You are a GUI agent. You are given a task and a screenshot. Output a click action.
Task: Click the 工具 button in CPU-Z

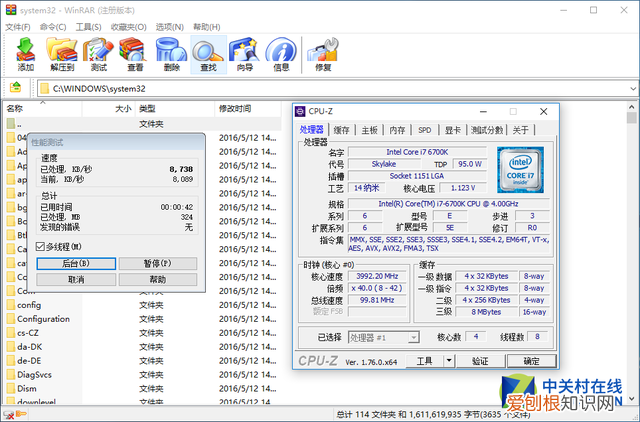point(424,361)
